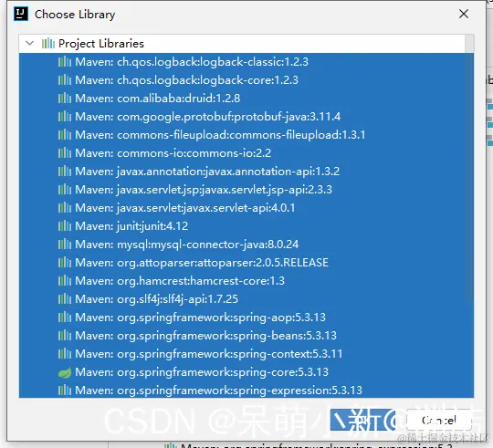The width and height of the screenshot is (493, 448).
Task: Click the slf4j-api:1.7.25 library icon
Action: (65, 298)
